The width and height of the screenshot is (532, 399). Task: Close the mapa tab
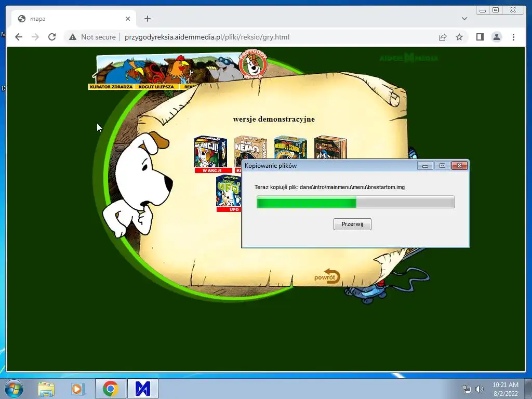click(128, 19)
